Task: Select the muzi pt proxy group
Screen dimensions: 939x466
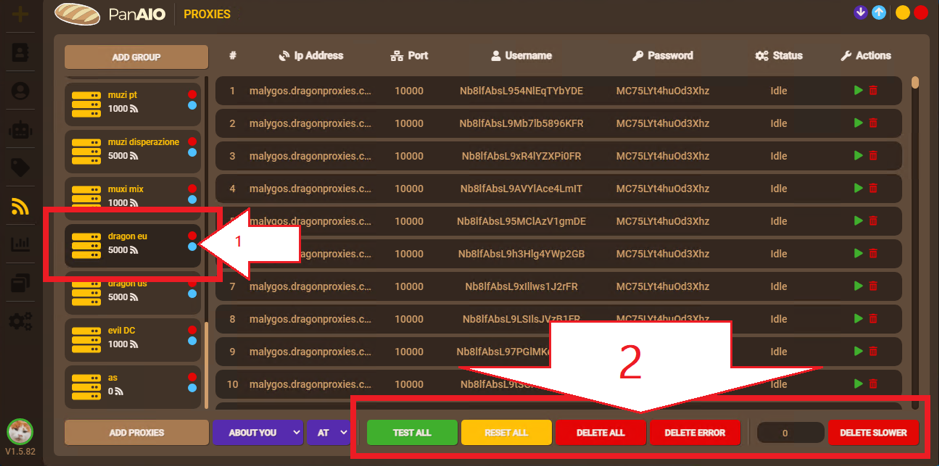Action: [x=132, y=104]
